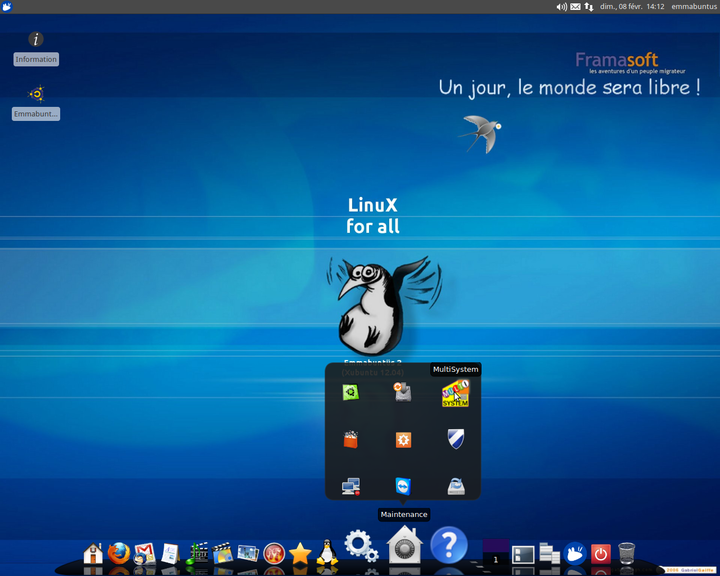Click the date and time clock
Image resolution: width=720 pixels, height=576 pixels.
click(x=632, y=7)
